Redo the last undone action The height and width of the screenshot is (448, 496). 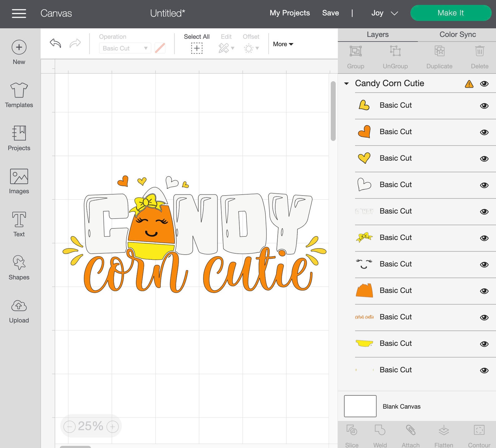coord(75,43)
